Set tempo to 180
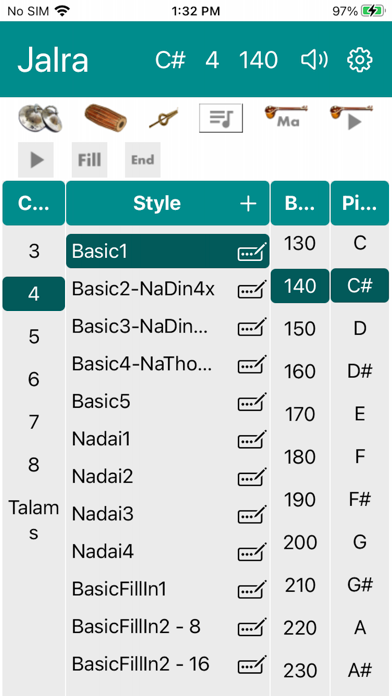Screen dimensions: 392x696 click(300, 457)
